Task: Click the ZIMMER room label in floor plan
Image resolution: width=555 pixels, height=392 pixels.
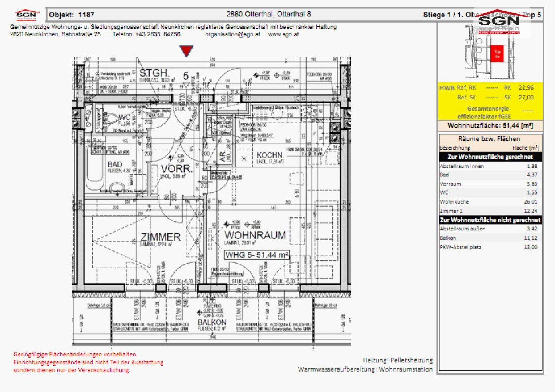Action: click(161, 237)
